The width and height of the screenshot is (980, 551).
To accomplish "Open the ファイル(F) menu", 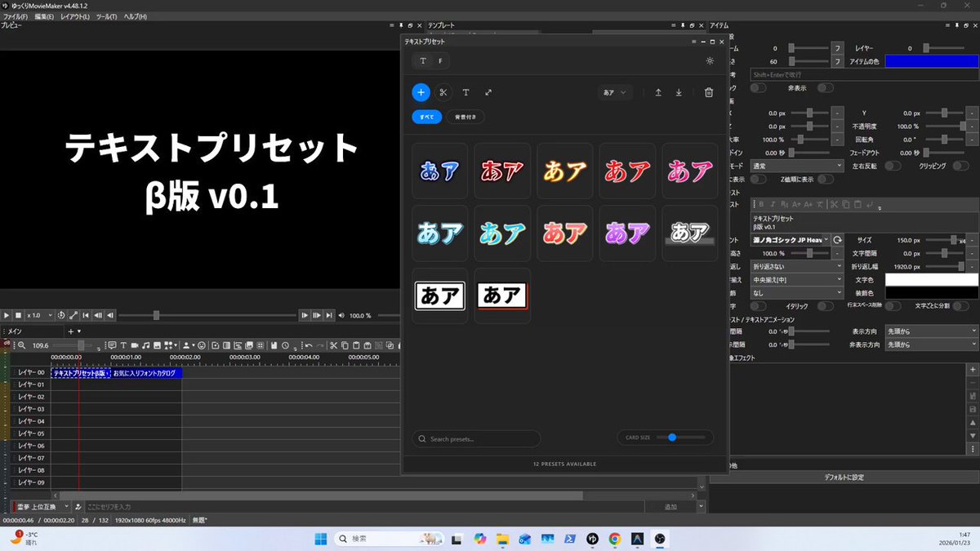I will point(15,16).
